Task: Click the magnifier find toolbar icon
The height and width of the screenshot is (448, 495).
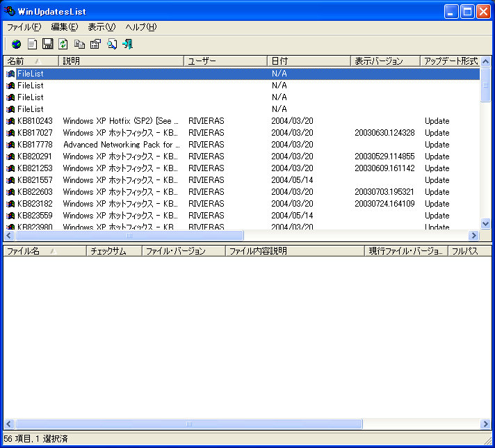Action: [111, 44]
